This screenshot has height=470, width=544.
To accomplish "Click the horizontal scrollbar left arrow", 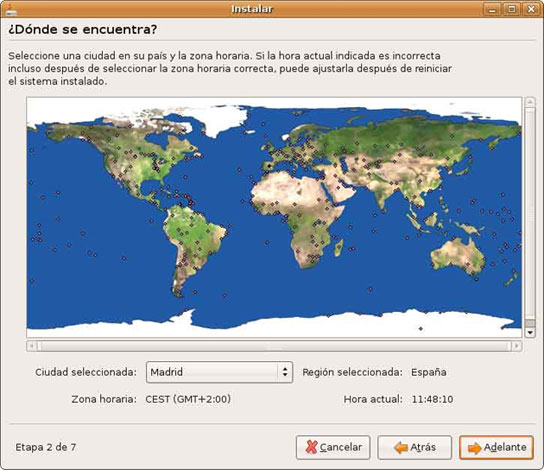I will 31,346.
